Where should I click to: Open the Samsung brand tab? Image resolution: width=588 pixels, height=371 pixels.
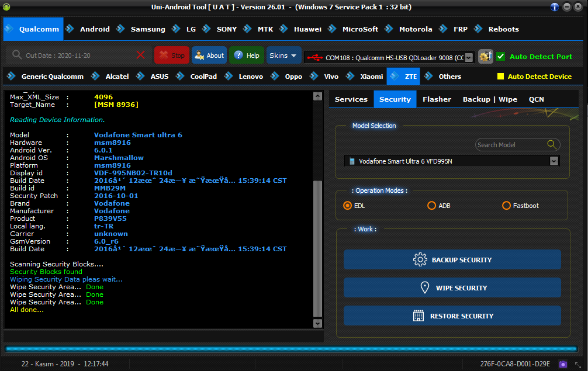pyautogui.click(x=147, y=29)
